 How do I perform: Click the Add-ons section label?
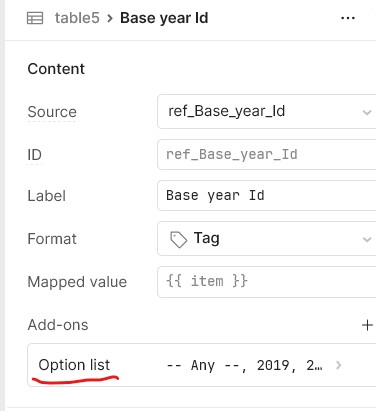[x=58, y=325]
